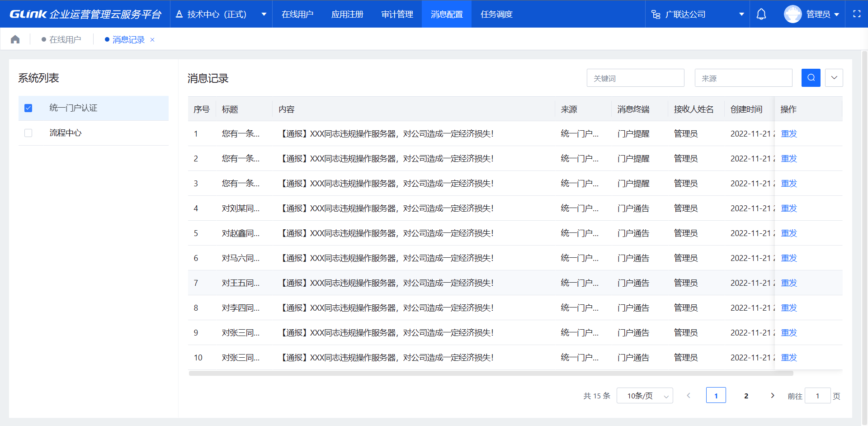
Task: Open 应用注册 menu
Action: pos(347,14)
